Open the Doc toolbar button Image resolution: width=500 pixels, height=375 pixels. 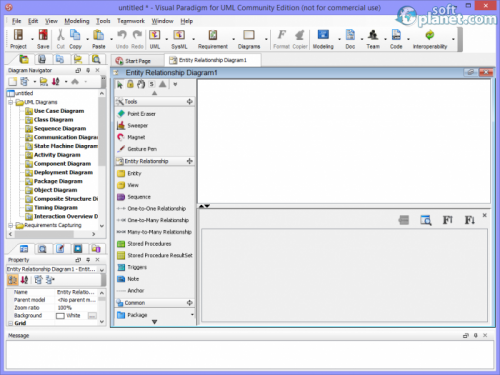click(350, 39)
